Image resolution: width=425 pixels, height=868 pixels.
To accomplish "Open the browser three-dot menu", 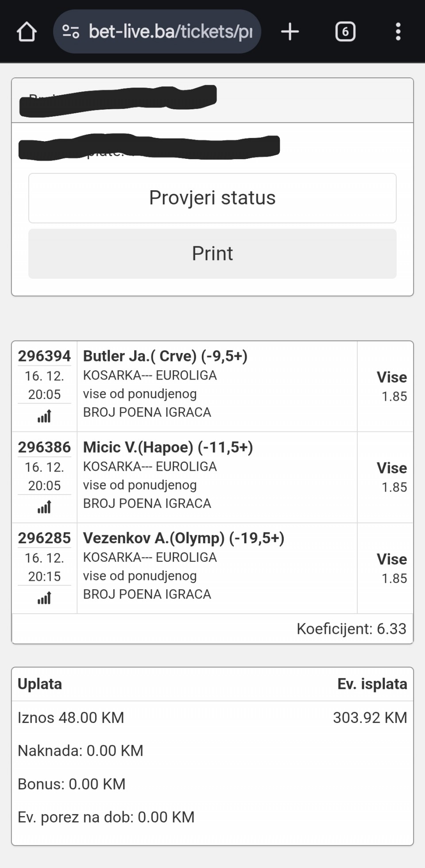I will click(398, 32).
